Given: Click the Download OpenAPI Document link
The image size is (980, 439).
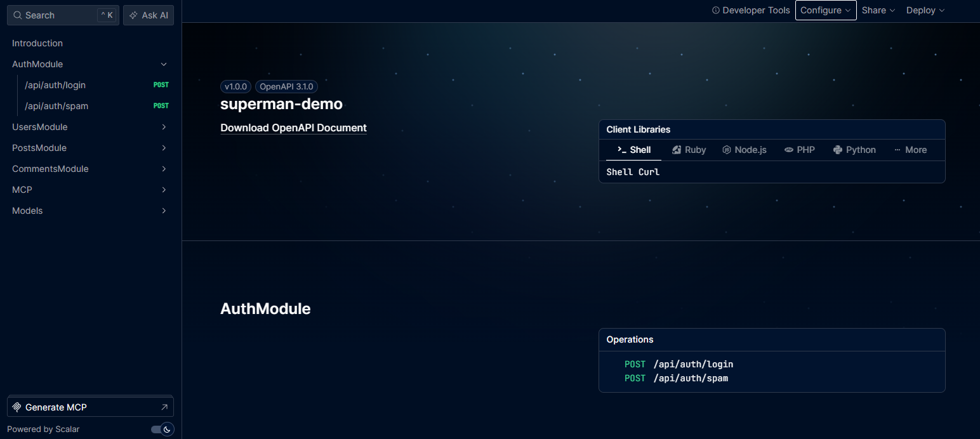Looking at the screenshot, I should [293, 128].
